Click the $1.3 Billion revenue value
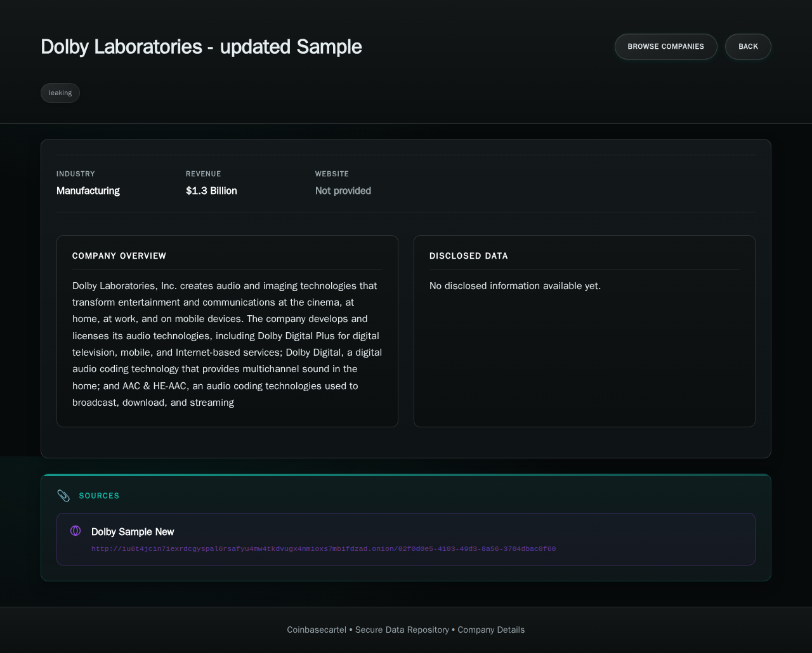Screen dimensions: 812x653 tap(211, 191)
